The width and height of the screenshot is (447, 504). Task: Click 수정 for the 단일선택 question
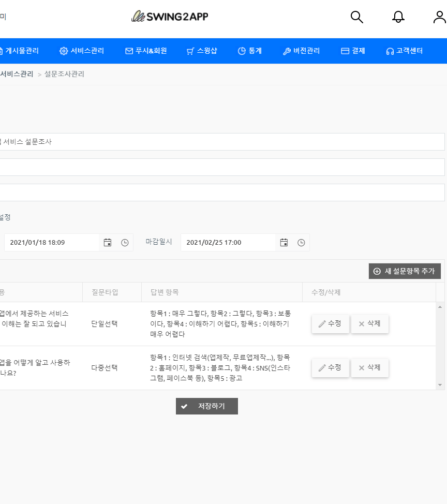click(330, 324)
